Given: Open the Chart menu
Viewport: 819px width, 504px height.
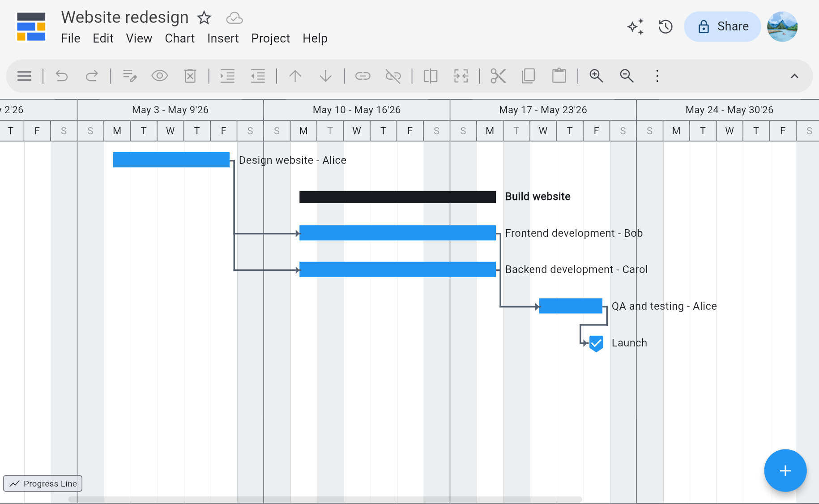Looking at the screenshot, I should [x=179, y=38].
